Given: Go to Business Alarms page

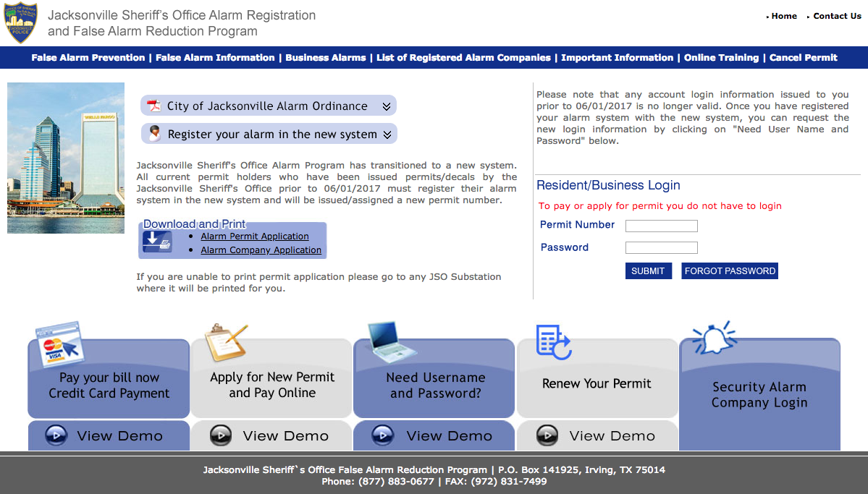Looking at the screenshot, I should [326, 58].
